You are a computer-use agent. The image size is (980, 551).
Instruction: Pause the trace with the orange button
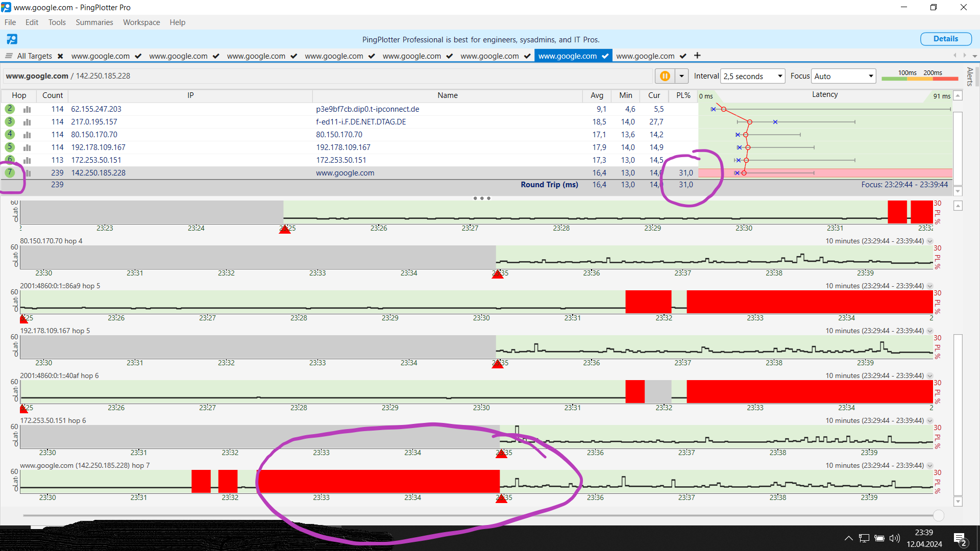665,76
